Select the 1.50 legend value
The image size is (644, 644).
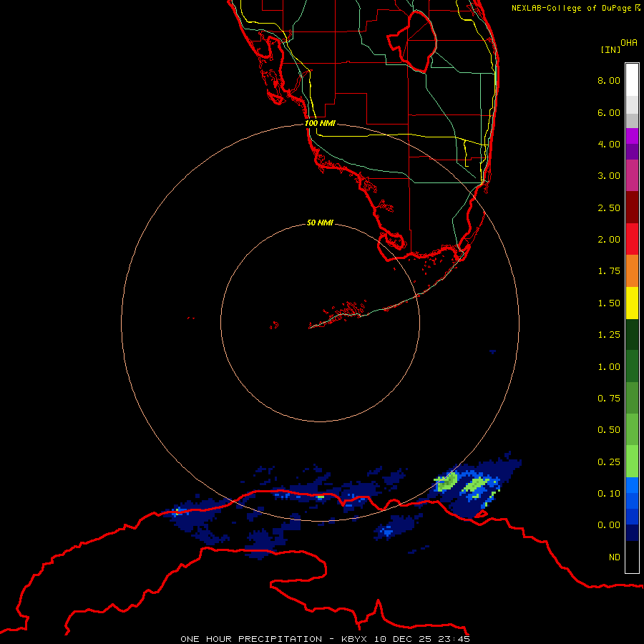[609, 303]
